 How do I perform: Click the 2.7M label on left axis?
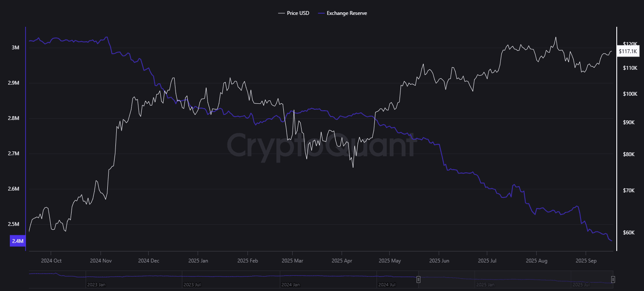coord(14,154)
